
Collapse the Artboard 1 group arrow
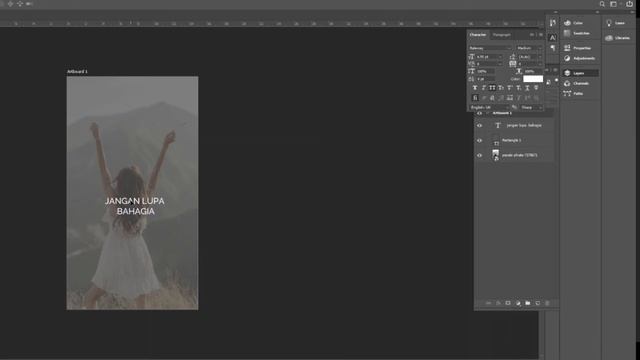point(488,113)
